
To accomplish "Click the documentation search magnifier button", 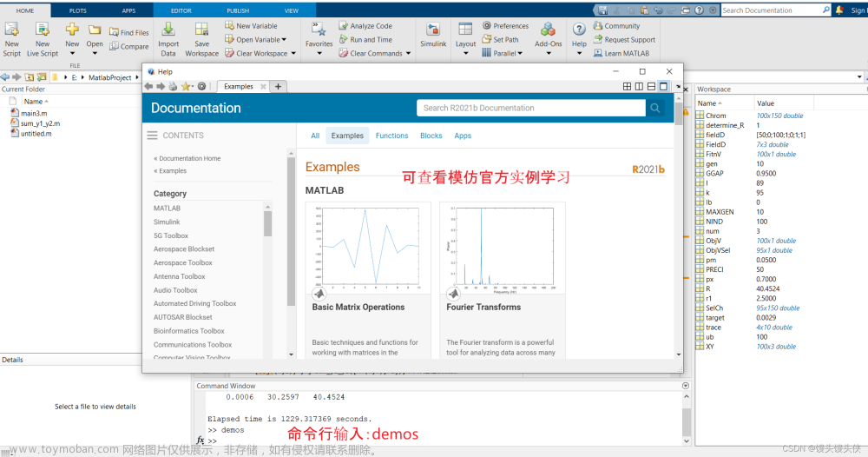I will (x=654, y=108).
